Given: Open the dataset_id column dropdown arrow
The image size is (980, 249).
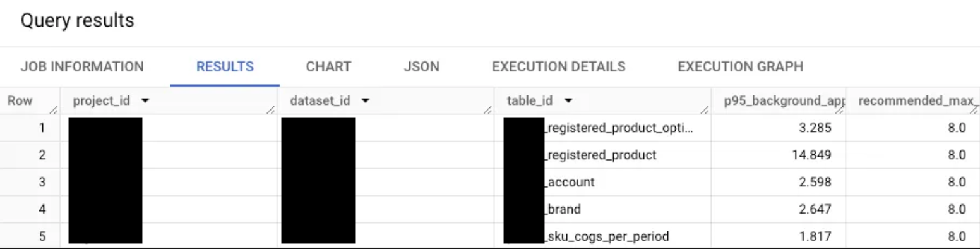Looking at the screenshot, I should point(365,101).
